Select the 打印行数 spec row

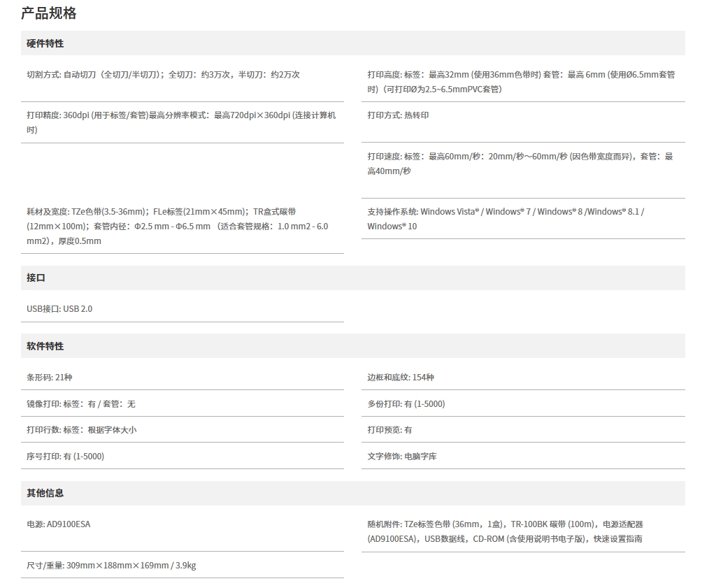pyautogui.click(x=182, y=430)
